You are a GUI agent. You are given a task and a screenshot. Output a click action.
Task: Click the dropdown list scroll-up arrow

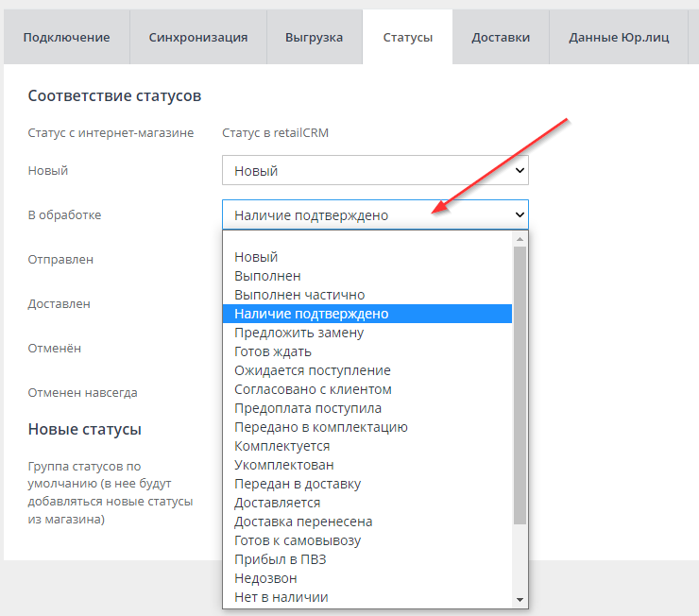(520, 240)
